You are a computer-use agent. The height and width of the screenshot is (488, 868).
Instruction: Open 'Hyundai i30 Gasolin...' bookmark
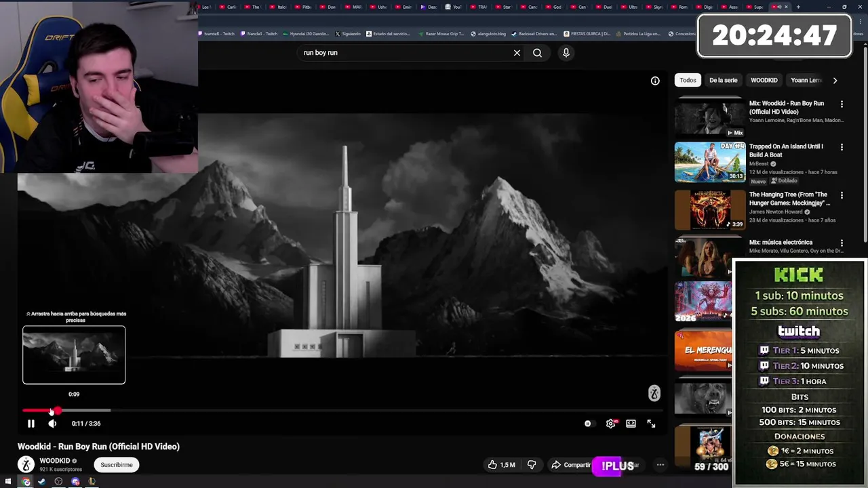click(306, 34)
